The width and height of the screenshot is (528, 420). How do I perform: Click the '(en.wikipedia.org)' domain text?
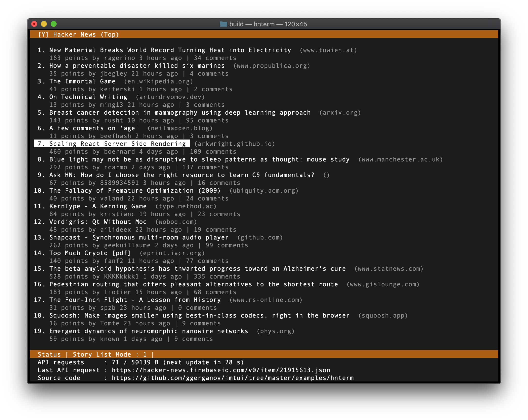158,81
